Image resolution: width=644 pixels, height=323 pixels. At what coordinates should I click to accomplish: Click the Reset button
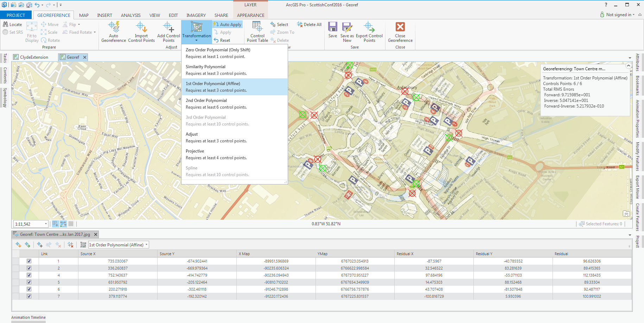pyautogui.click(x=222, y=40)
